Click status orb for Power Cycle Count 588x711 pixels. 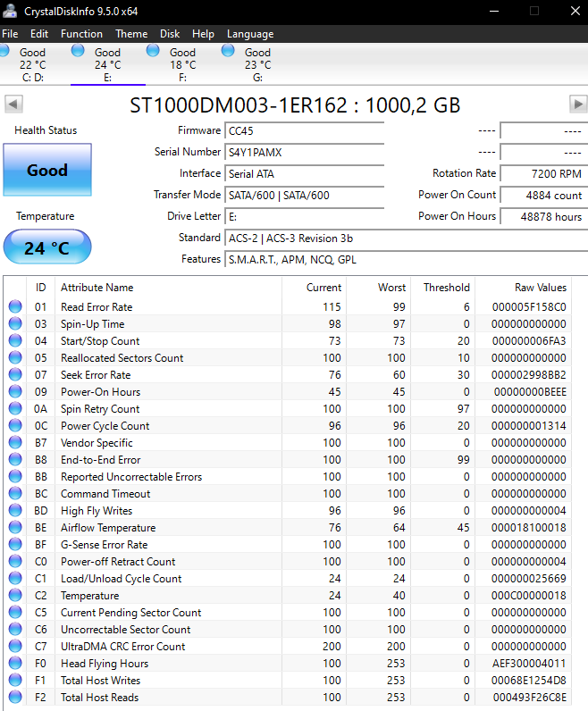[x=15, y=425]
